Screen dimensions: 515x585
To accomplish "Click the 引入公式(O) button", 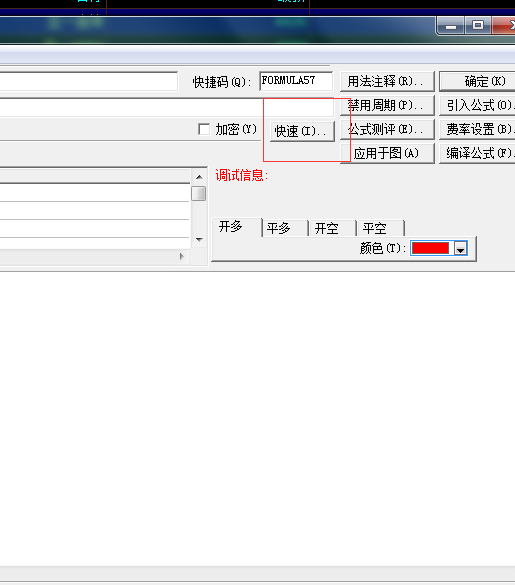I will tap(477, 106).
